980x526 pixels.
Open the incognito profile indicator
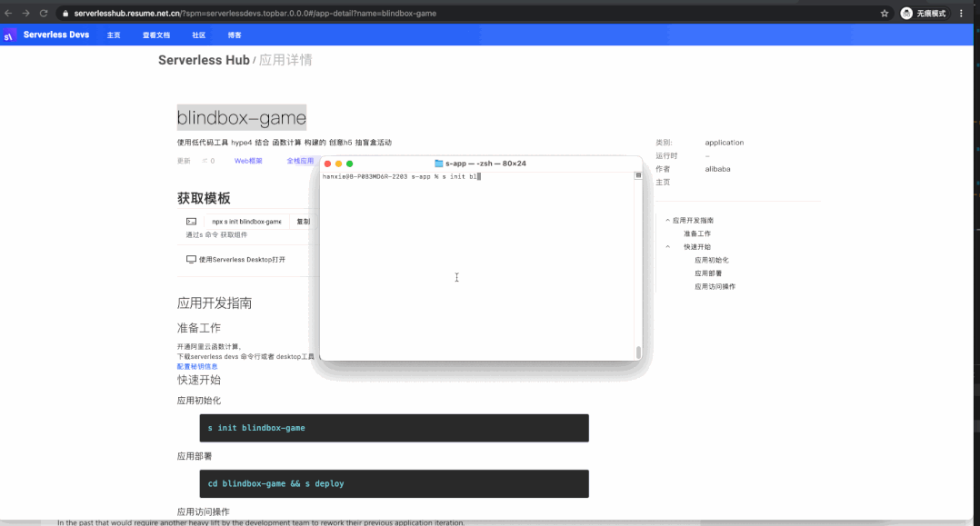click(x=924, y=13)
